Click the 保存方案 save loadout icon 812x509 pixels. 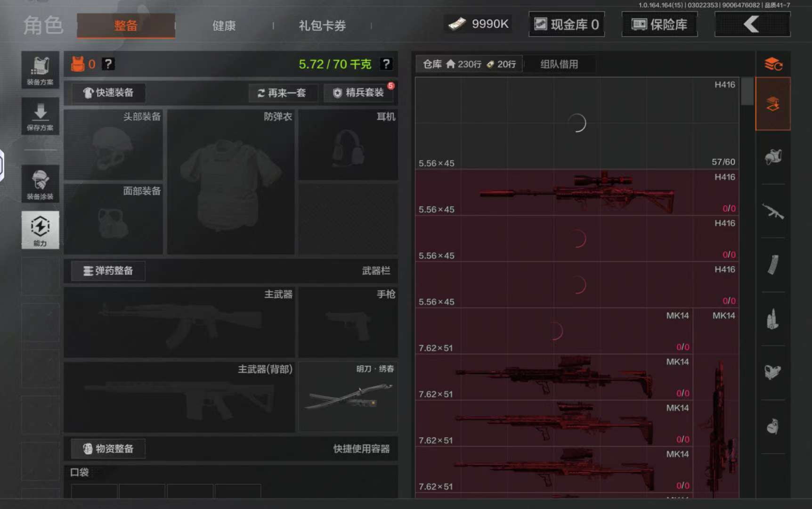point(40,116)
